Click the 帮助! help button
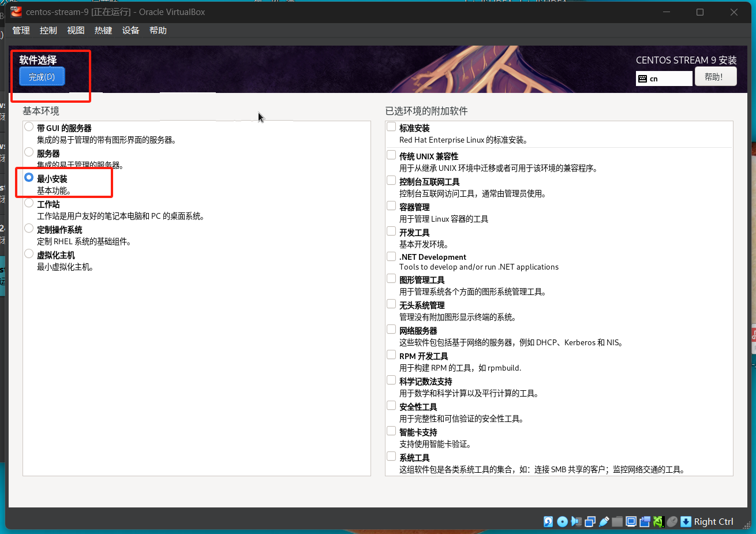756x534 pixels. 716,76
